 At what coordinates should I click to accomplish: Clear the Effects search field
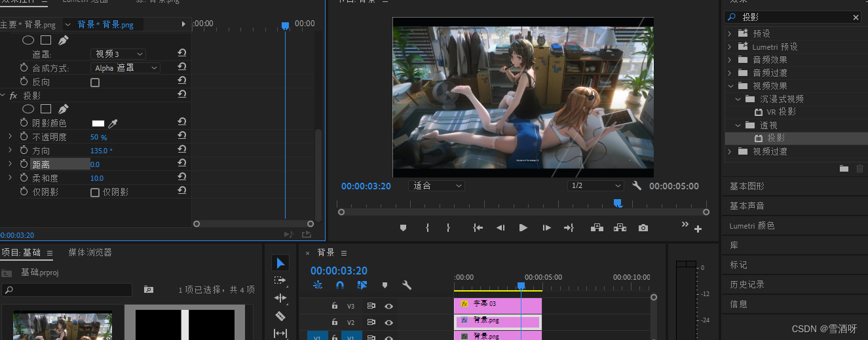(x=856, y=18)
